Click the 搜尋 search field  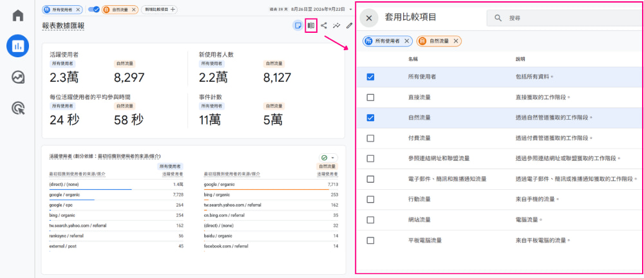click(565, 18)
